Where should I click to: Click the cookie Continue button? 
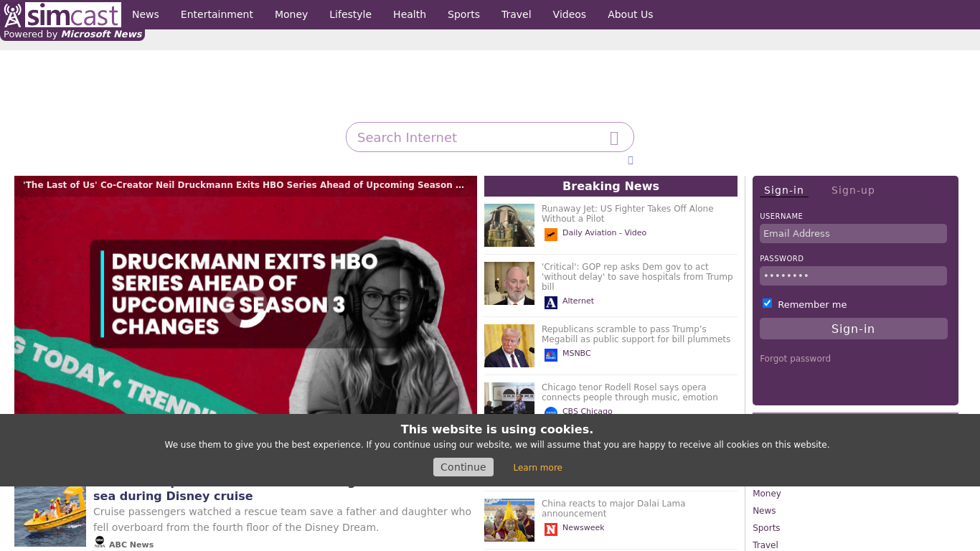(463, 467)
